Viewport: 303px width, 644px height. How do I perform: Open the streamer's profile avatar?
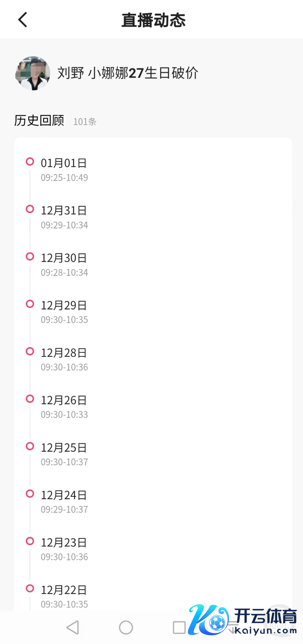point(33,73)
